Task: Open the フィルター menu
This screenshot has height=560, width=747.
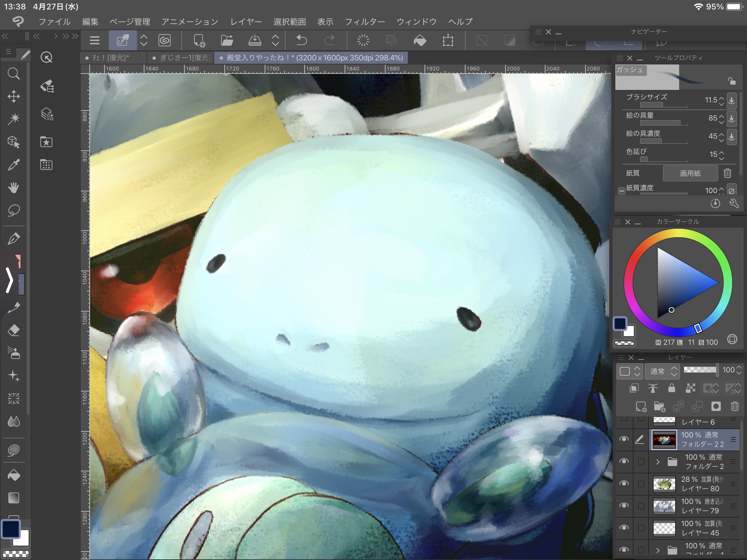Action: click(365, 22)
